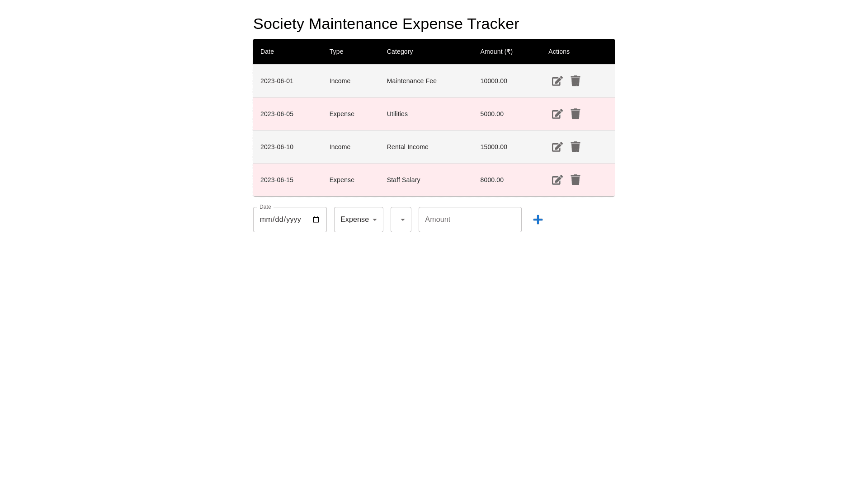Image resolution: width=868 pixels, height=488 pixels.
Task: Edit the Rental Income entry
Action: (557, 147)
